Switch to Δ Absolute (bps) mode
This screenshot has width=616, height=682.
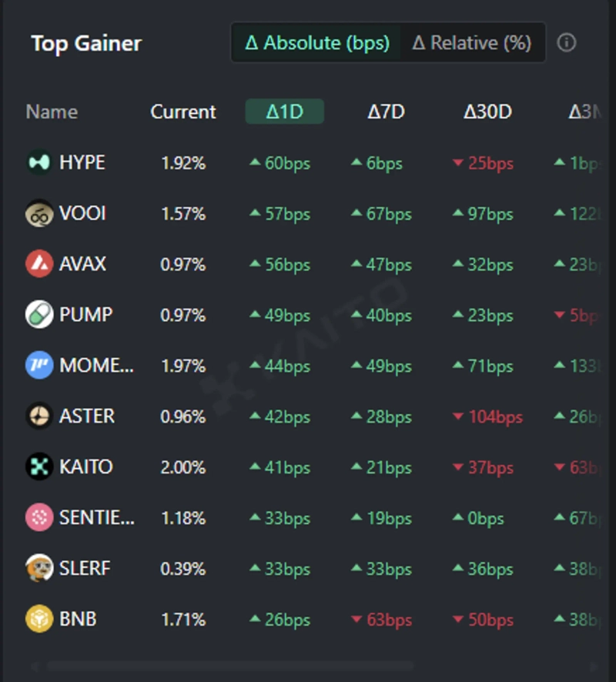(x=316, y=43)
